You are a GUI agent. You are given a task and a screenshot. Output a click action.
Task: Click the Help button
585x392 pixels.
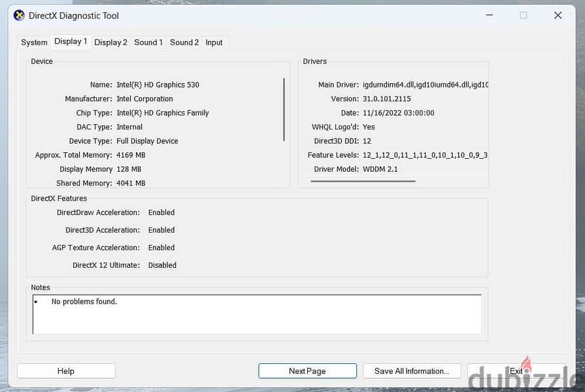[x=66, y=371]
